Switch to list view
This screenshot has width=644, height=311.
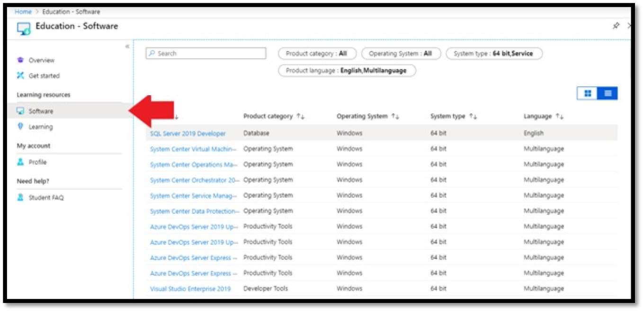point(608,93)
